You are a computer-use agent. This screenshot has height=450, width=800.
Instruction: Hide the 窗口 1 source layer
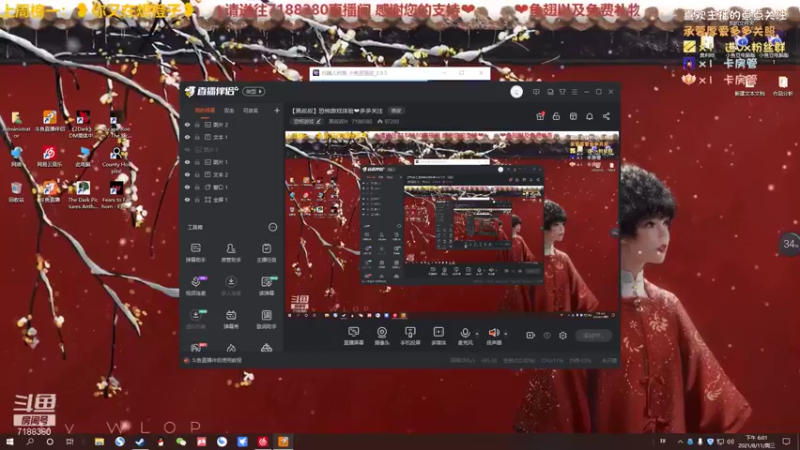click(187, 187)
